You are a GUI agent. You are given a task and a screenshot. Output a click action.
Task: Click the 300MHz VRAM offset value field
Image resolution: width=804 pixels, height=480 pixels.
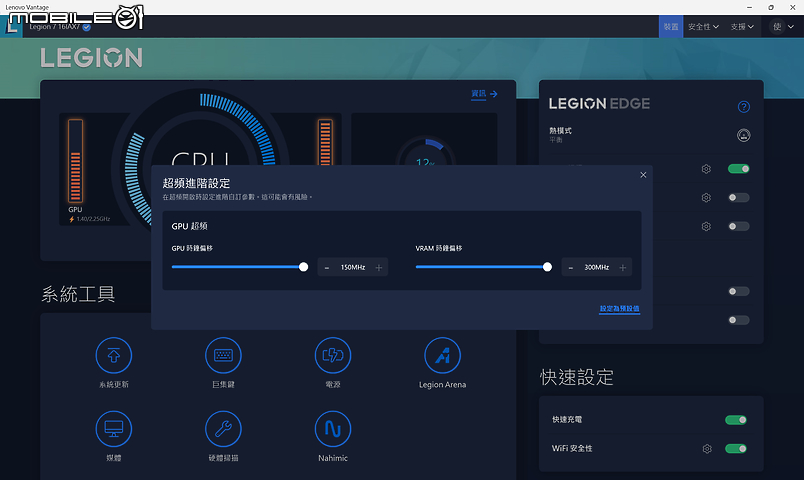(x=597, y=268)
